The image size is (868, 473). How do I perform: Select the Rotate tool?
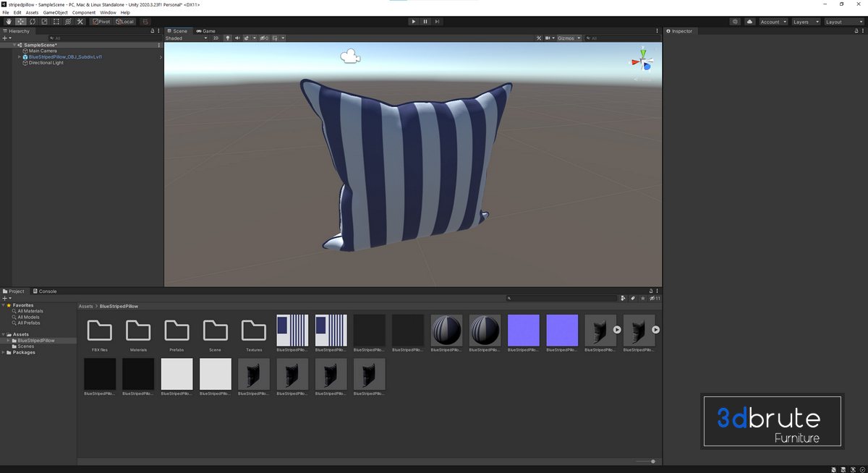pyautogui.click(x=33, y=22)
